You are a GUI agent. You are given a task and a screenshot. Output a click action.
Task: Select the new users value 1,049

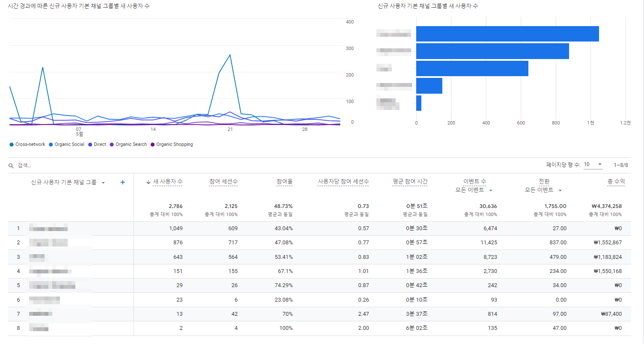(176, 228)
